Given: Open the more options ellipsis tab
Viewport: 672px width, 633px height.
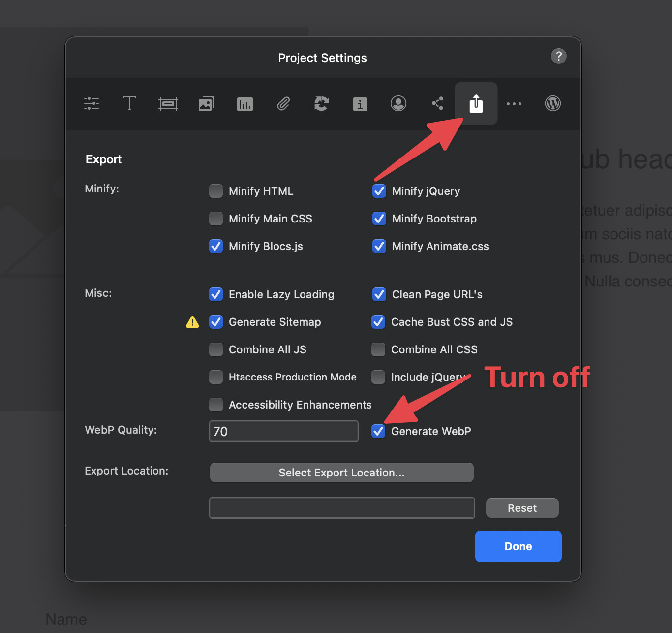Looking at the screenshot, I should 514,103.
